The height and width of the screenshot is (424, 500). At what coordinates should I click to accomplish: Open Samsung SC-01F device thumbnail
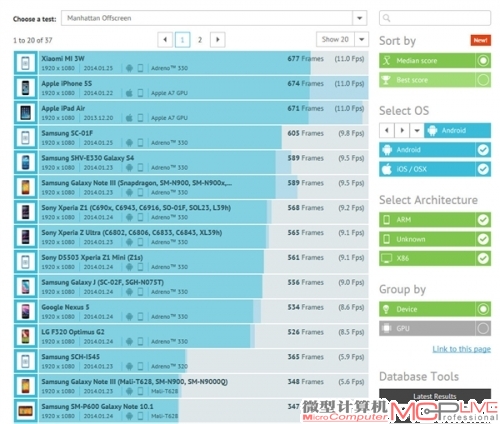click(25, 138)
